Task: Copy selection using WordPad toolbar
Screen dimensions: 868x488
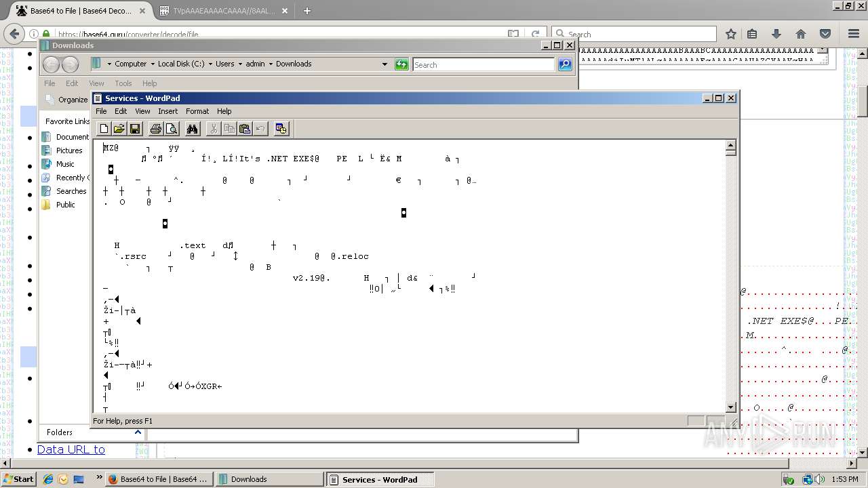Action: click(229, 128)
